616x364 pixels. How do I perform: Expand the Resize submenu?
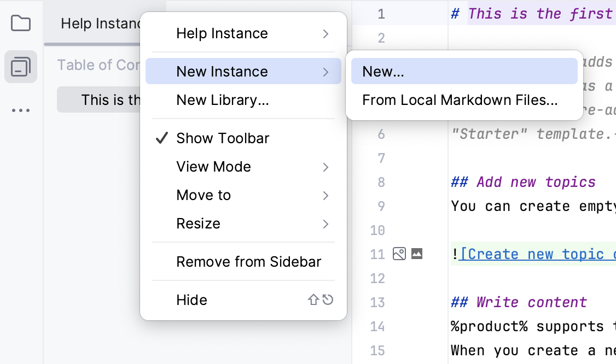tap(199, 224)
